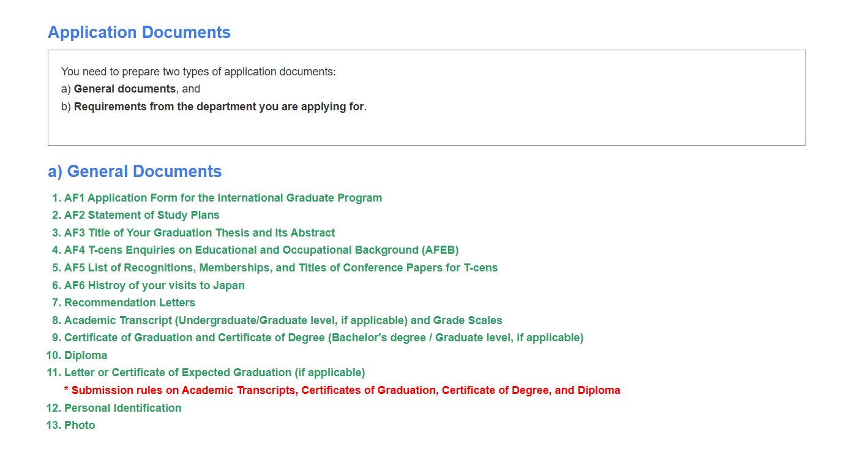Click Certificate of Graduation and Degree link

324,338
